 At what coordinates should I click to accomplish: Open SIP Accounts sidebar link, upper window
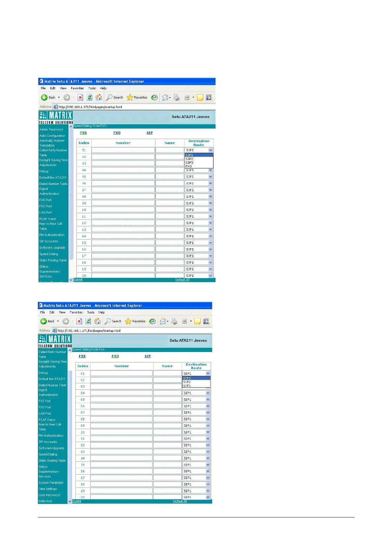coord(49,241)
